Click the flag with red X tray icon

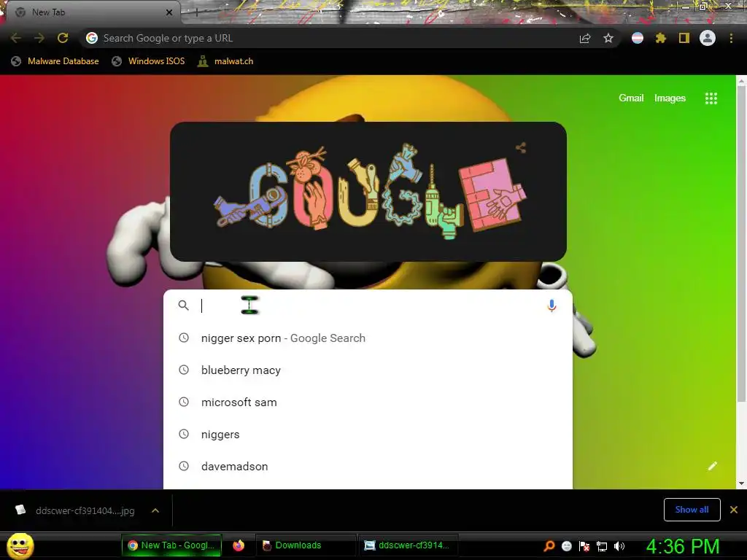click(x=584, y=545)
